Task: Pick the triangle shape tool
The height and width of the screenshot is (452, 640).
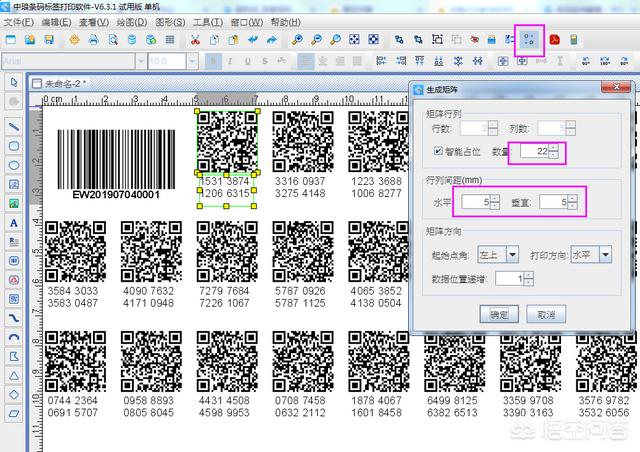Action: coord(14,376)
